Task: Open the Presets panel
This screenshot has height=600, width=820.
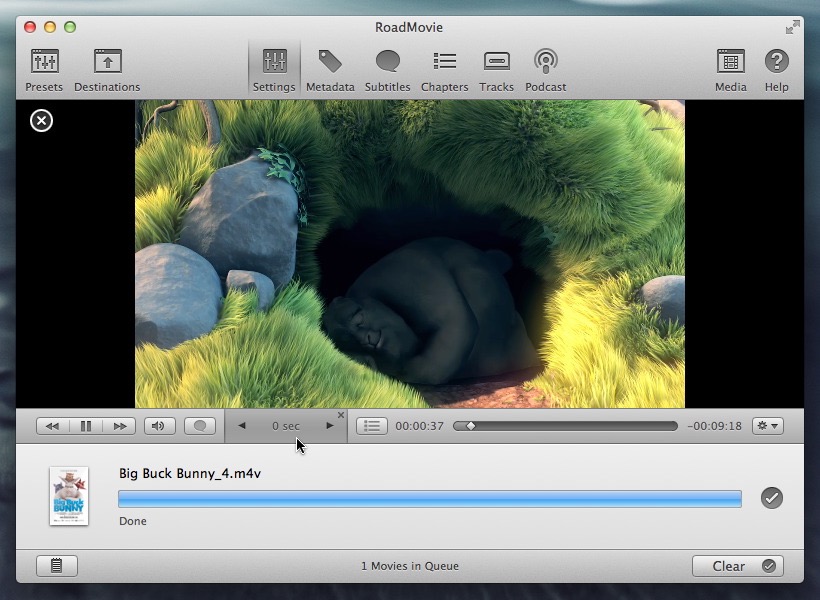Action: pos(44,70)
